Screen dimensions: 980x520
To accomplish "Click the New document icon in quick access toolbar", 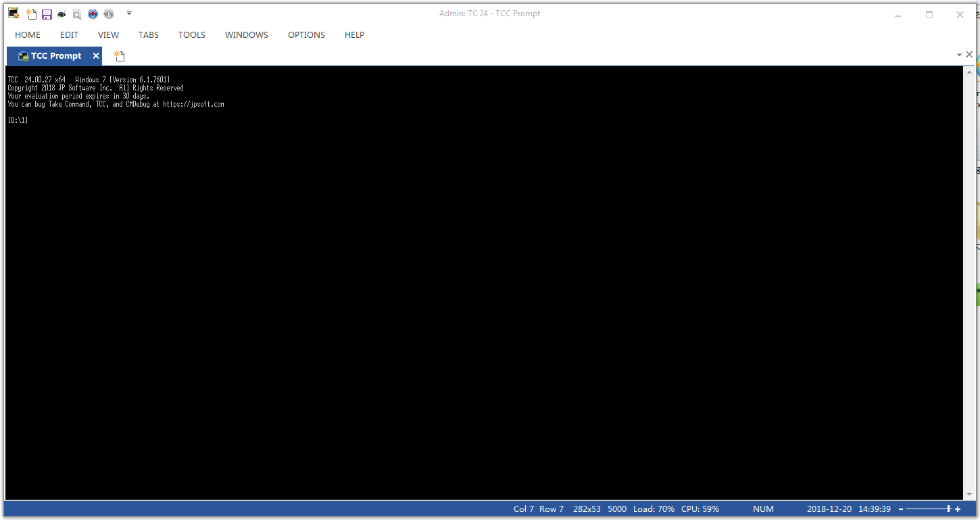I will (31, 14).
